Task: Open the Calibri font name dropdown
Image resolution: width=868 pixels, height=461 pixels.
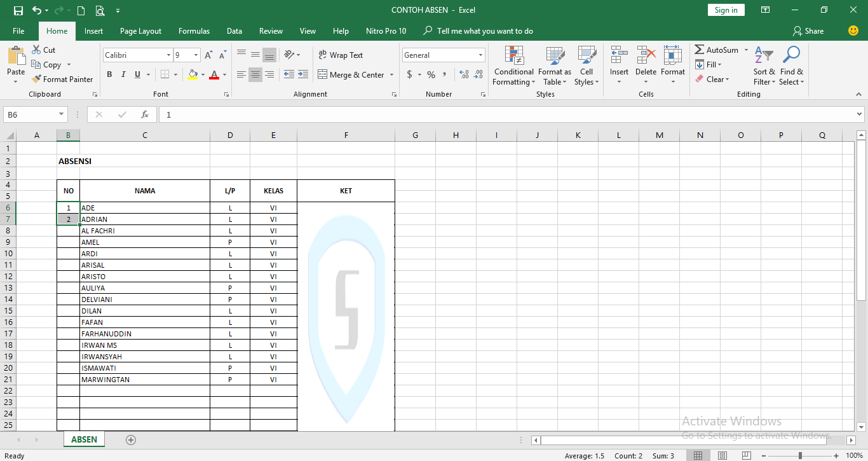Action: pos(168,55)
